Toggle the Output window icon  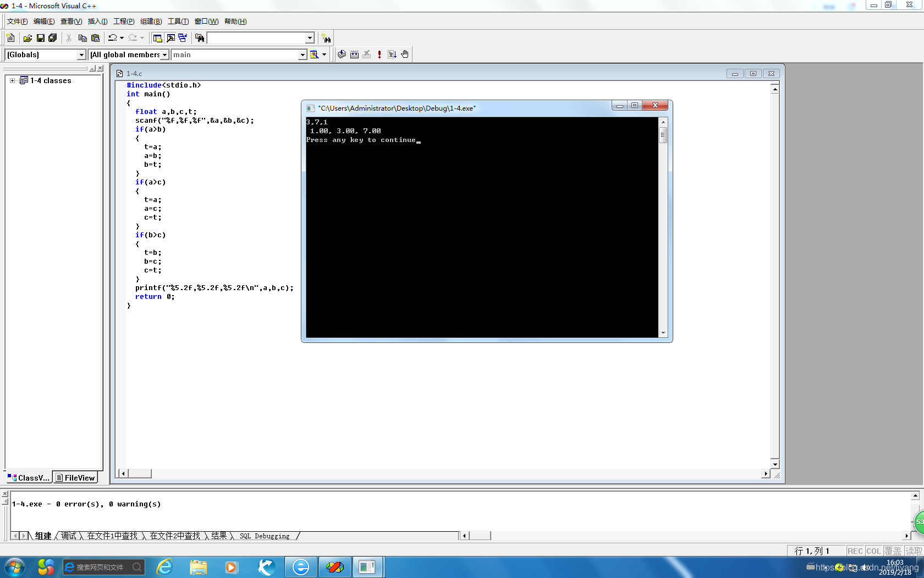[x=170, y=38]
